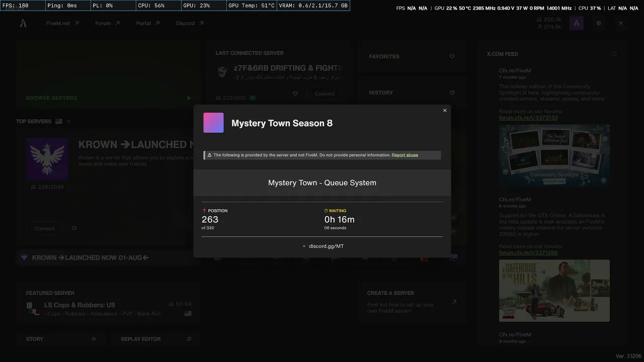This screenshot has width=644, height=362.
Task: Favorite the z7F&6RB server with heart icon
Action: pyautogui.click(x=295, y=94)
